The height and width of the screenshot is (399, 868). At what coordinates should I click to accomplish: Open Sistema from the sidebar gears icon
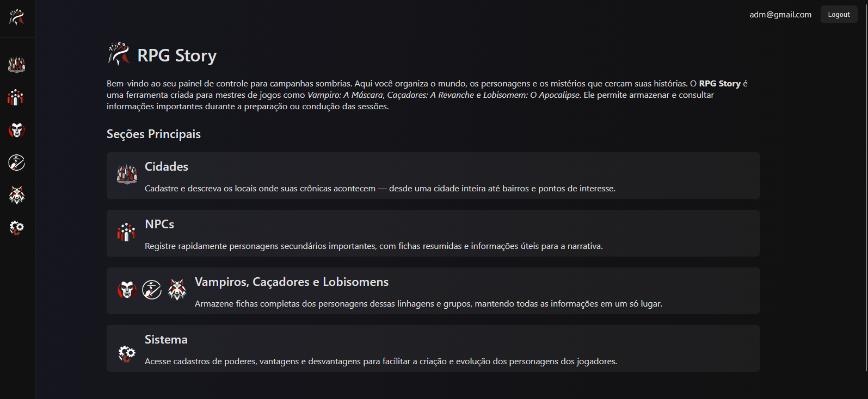point(17,228)
